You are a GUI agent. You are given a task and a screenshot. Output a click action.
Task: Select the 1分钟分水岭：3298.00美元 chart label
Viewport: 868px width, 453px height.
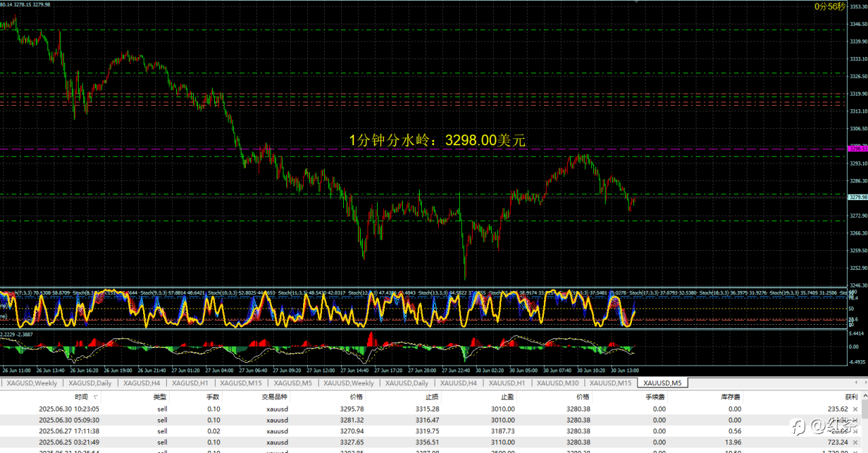point(437,140)
